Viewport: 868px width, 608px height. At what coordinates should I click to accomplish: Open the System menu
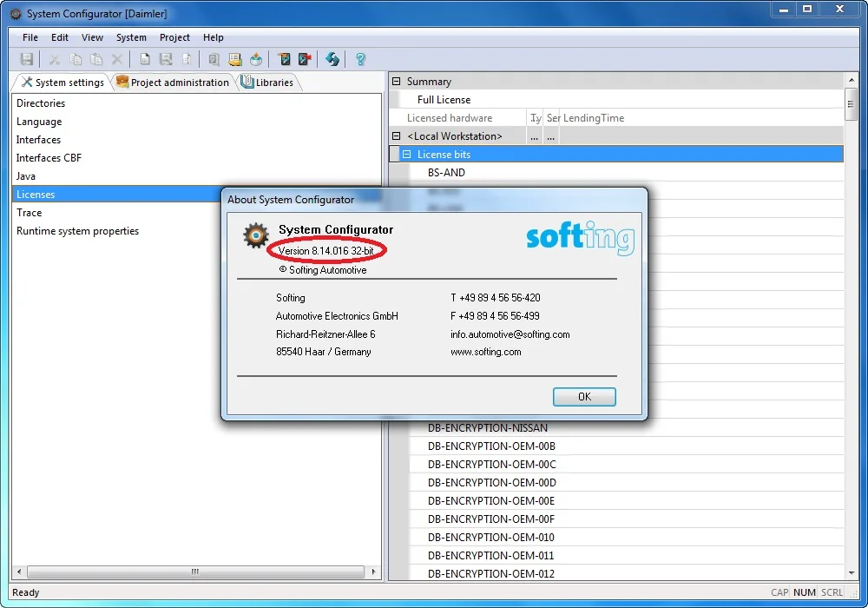[x=131, y=37]
